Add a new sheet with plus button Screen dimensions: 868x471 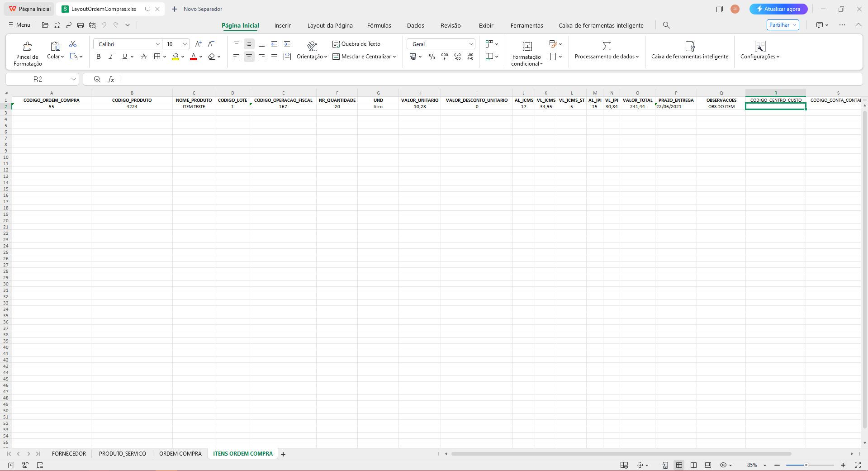click(283, 454)
